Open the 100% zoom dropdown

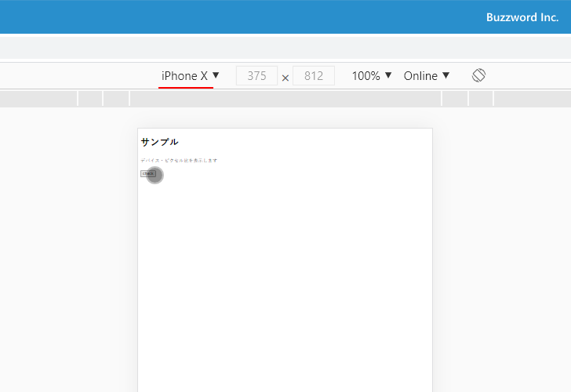tap(372, 76)
